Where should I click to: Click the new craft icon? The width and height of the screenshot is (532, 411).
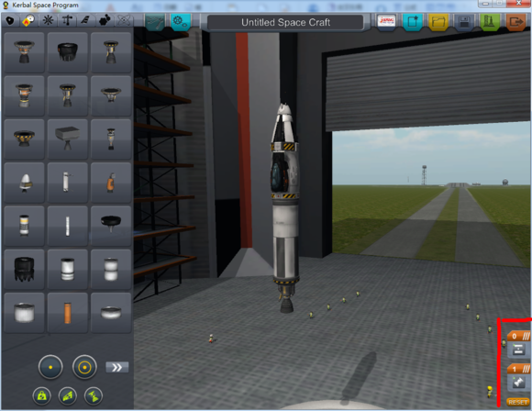(x=413, y=22)
